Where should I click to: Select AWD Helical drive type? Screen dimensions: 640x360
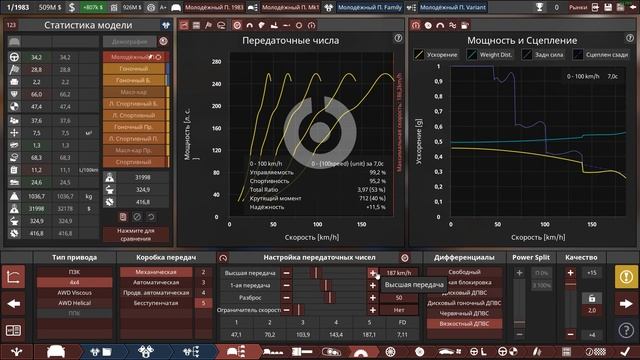click(x=74, y=303)
